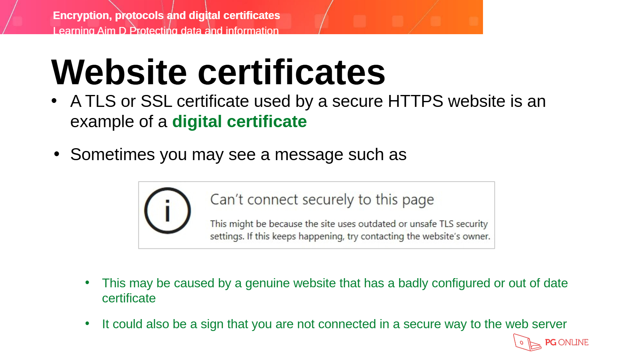
Task: Click the 'Encryption, protocols and digital certificates' header
Action: coord(166,15)
